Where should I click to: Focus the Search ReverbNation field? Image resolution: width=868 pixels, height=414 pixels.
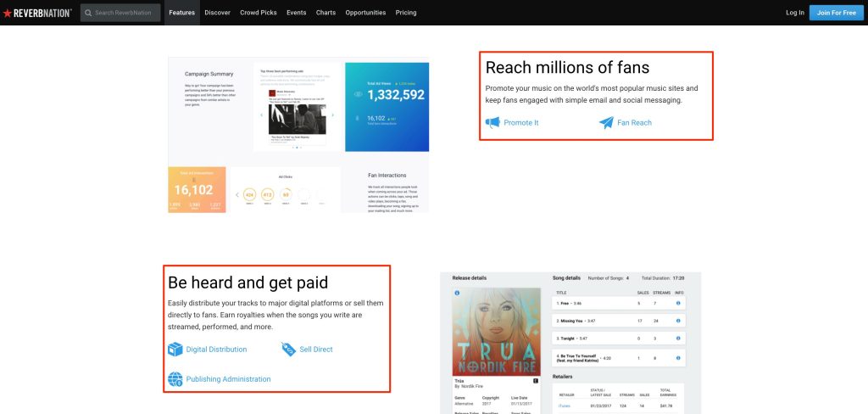pyautogui.click(x=120, y=13)
